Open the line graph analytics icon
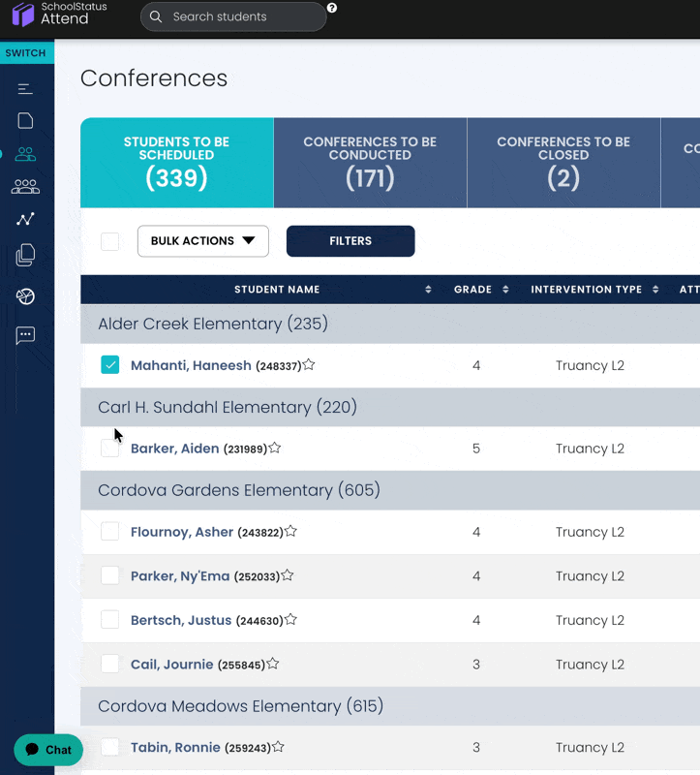Image resolution: width=700 pixels, height=775 pixels. point(25,220)
